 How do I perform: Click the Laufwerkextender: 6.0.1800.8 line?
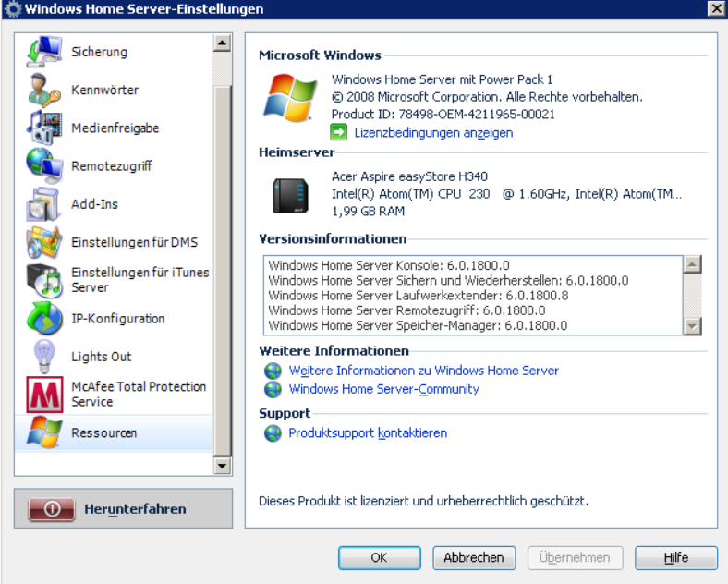[418, 296]
